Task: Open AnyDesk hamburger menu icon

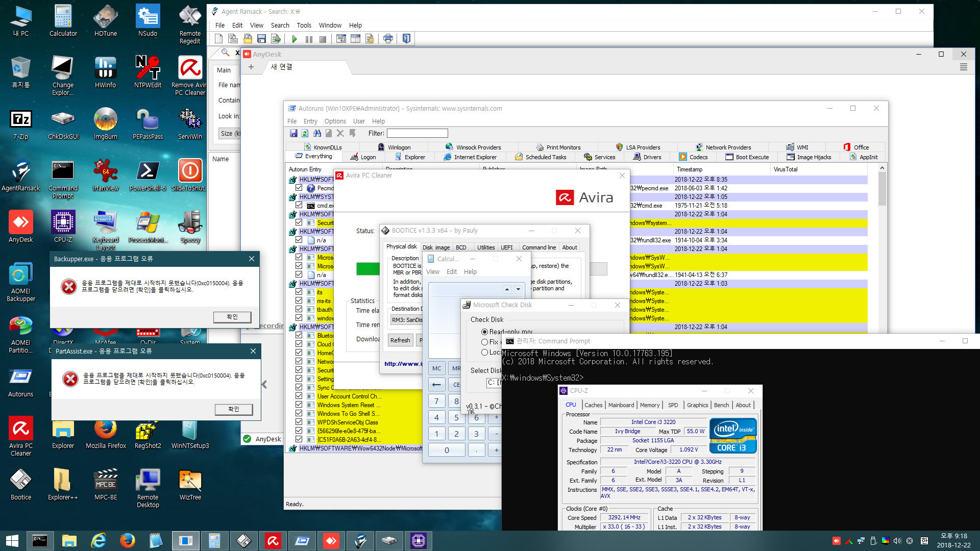Action: tap(964, 67)
